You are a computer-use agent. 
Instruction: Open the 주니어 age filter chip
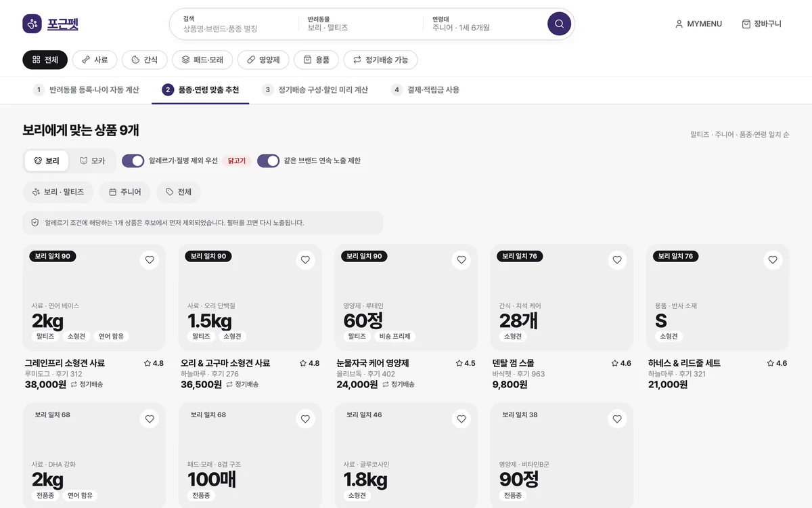coord(125,192)
